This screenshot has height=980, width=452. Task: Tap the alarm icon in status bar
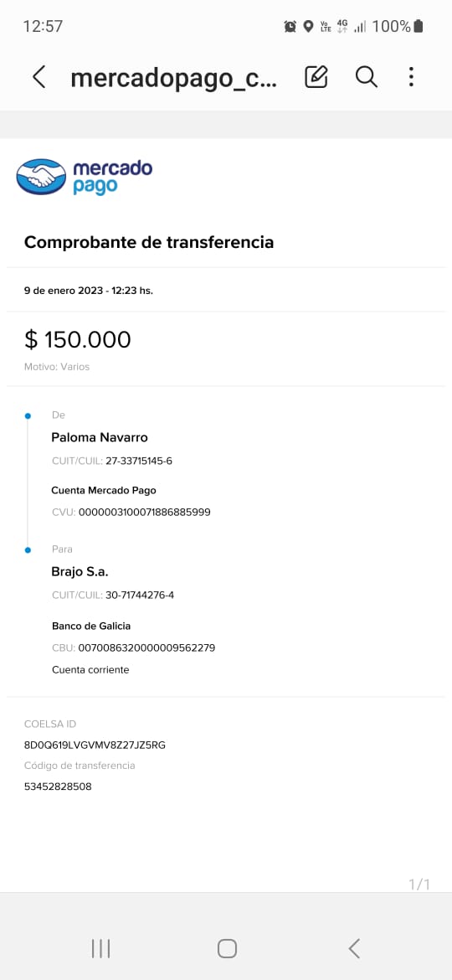click(290, 26)
